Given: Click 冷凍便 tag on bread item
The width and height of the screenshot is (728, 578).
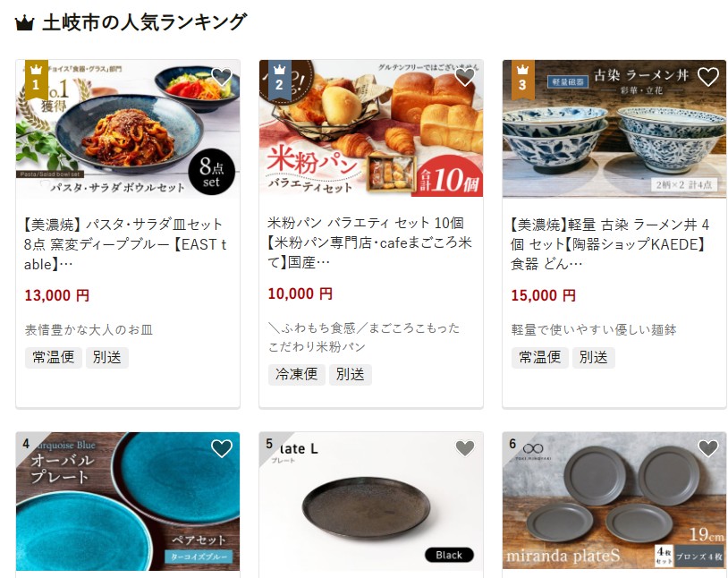Looking at the screenshot, I should click(x=296, y=375).
